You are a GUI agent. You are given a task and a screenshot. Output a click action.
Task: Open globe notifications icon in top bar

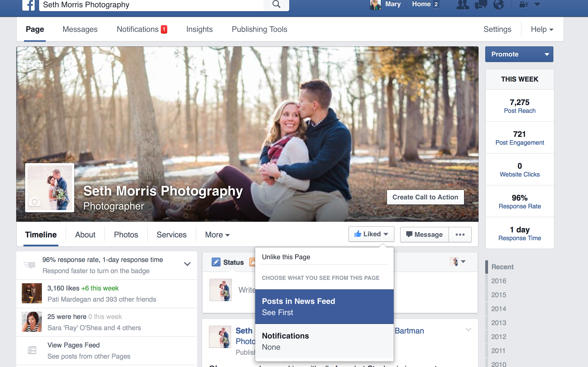pyautogui.click(x=499, y=5)
